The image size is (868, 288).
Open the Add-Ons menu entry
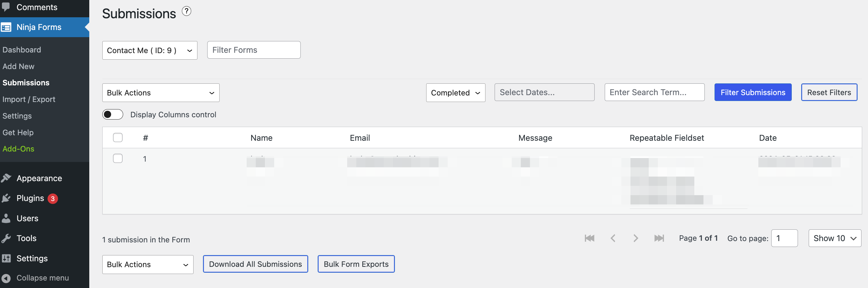pos(18,149)
